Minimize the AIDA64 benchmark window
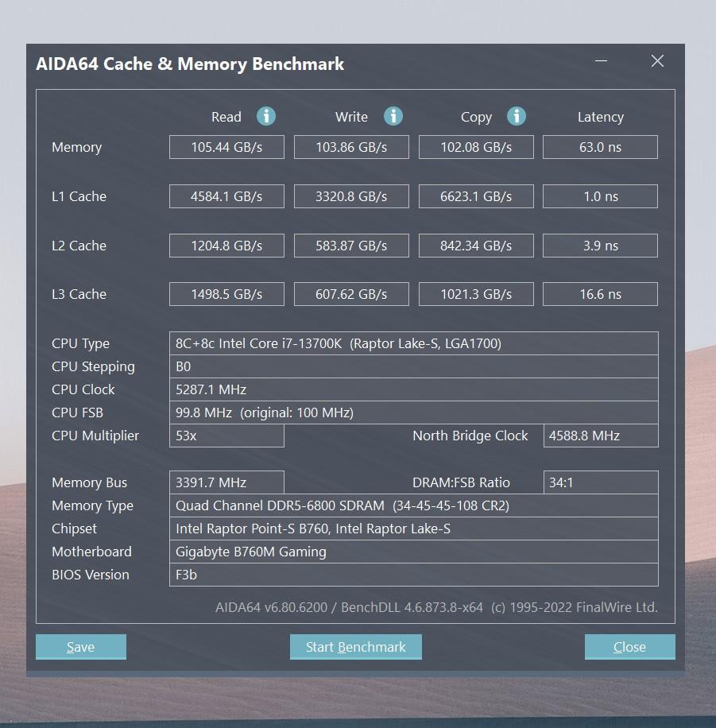The width and height of the screenshot is (716, 728). click(602, 61)
